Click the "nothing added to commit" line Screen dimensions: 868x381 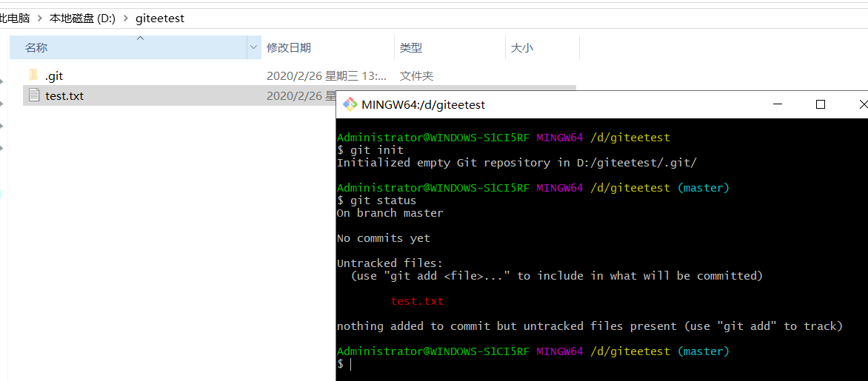[x=590, y=326]
